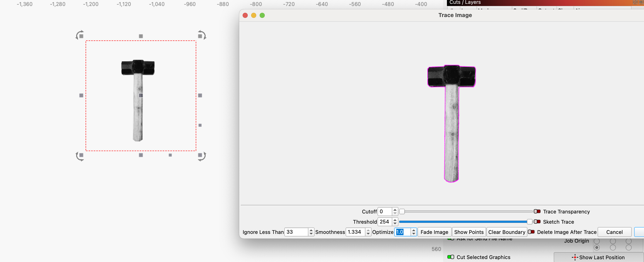Enable the Trace Transparency toggle

point(537,212)
